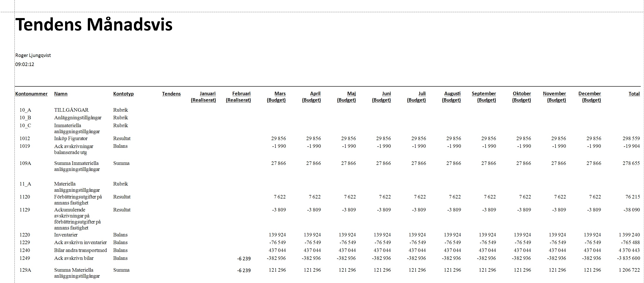Click the Summa type cell for 109A

click(x=121, y=163)
